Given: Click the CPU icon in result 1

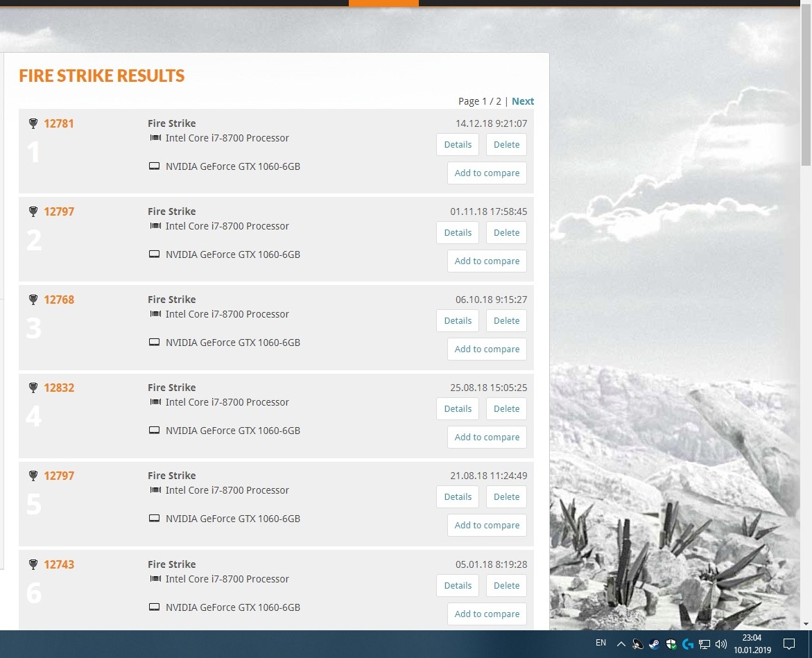Looking at the screenshot, I should coord(155,138).
